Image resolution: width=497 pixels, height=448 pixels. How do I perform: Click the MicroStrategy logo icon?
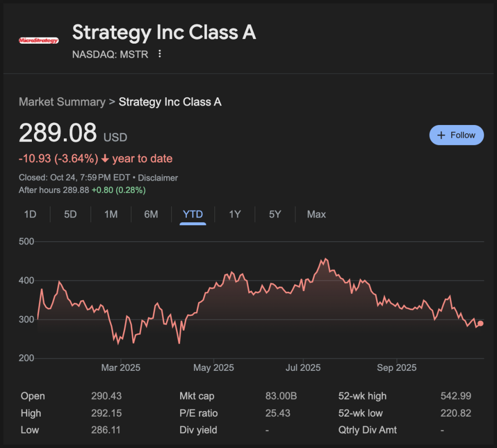39,40
